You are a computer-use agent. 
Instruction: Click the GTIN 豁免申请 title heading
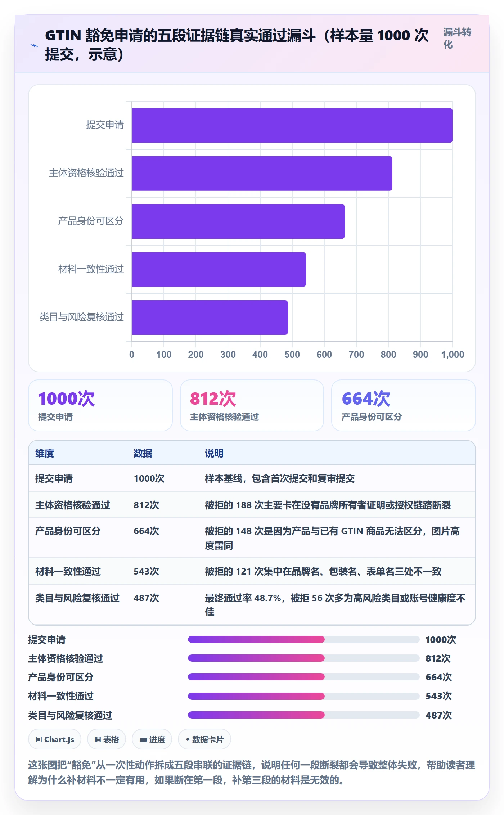(237, 45)
